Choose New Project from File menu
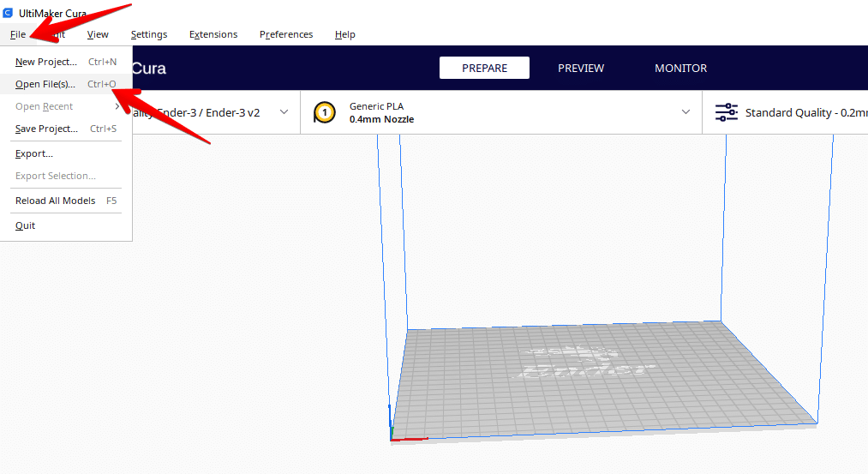Screen dimensions: 868x474 pyautogui.click(x=66, y=62)
